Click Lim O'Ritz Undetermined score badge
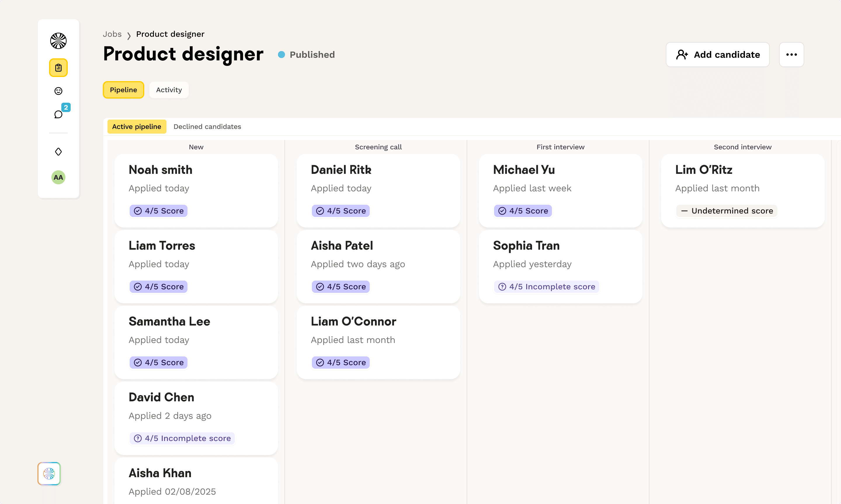The image size is (841, 504). click(x=727, y=211)
